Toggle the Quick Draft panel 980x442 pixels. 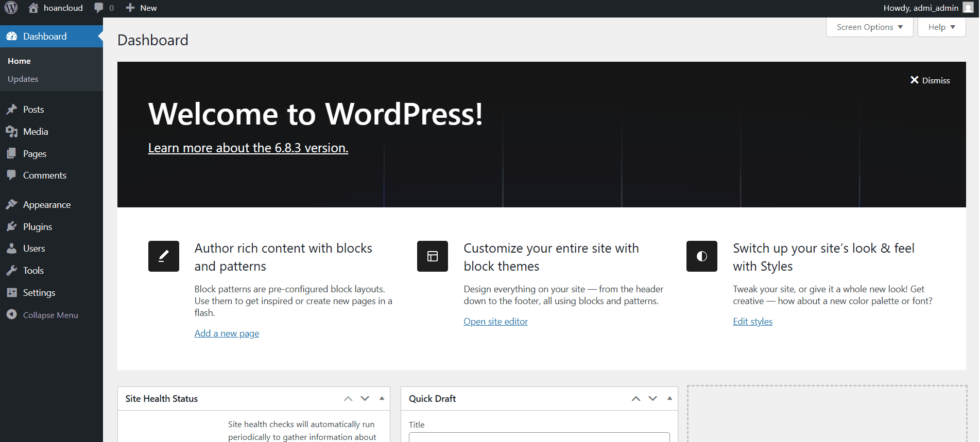[x=669, y=398]
